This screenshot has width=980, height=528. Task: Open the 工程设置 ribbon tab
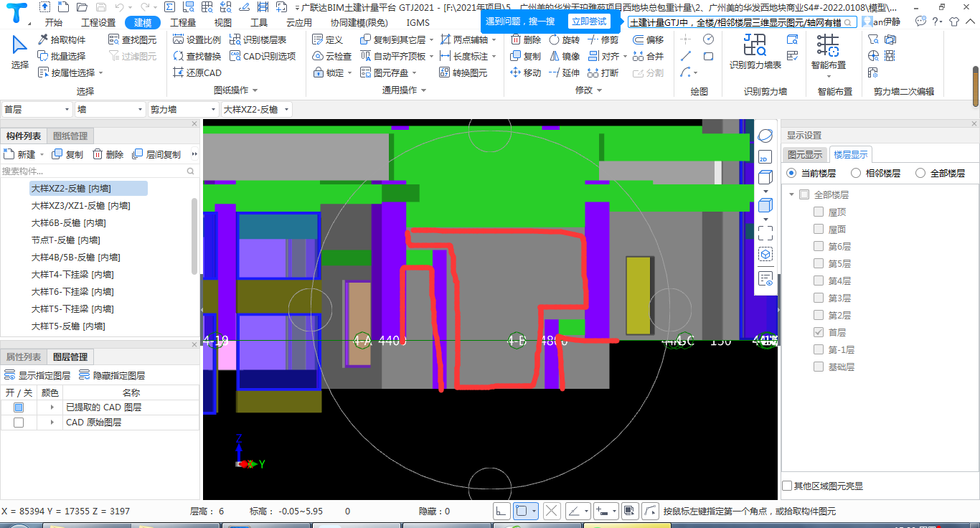pyautogui.click(x=98, y=22)
